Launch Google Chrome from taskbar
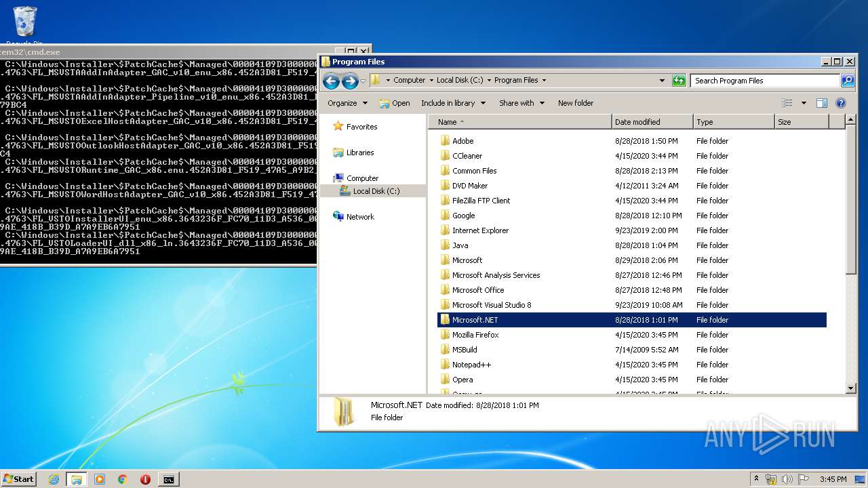The image size is (868, 488). click(123, 479)
